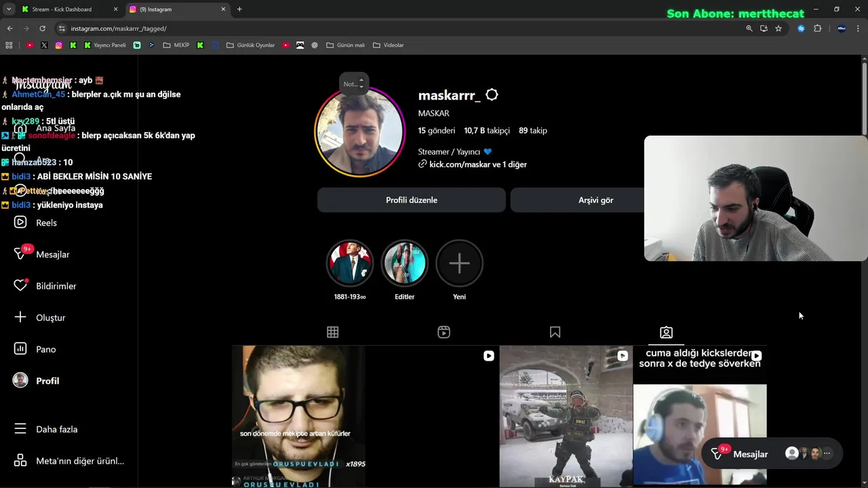868x488 pixels.
Task: Open Yayıncı Paneli bookmark
Action: [x=105, y=45]
